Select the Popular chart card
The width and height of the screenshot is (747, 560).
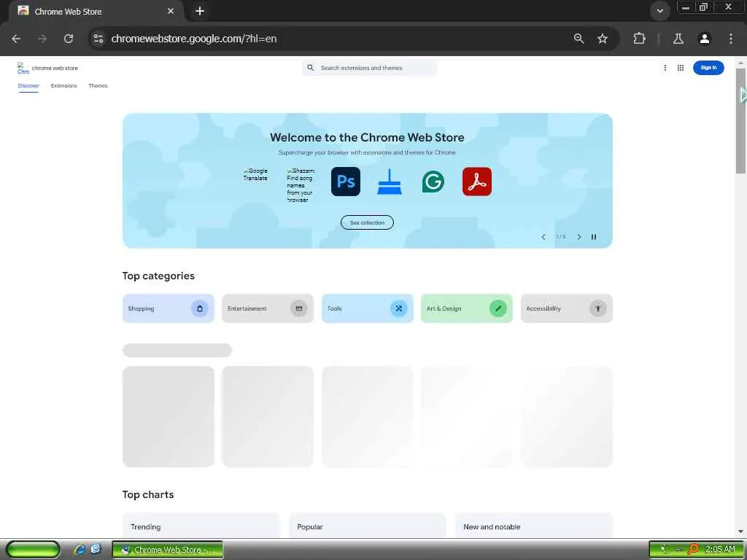tap(368, 526)
